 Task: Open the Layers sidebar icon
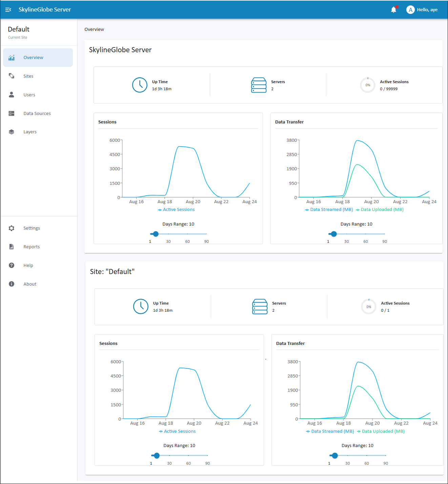point(12,132)
